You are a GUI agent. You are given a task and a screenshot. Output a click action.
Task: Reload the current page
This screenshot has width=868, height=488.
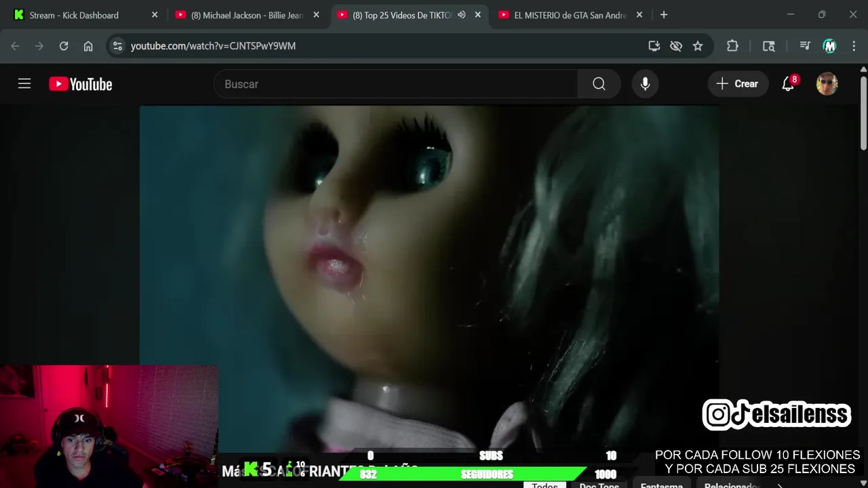(64, 46)
